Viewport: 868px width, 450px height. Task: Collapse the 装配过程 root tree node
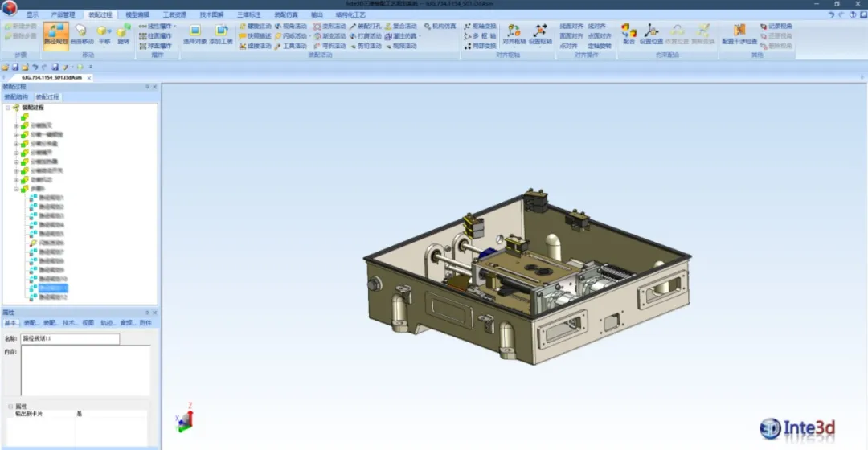(x=7, y=107)
